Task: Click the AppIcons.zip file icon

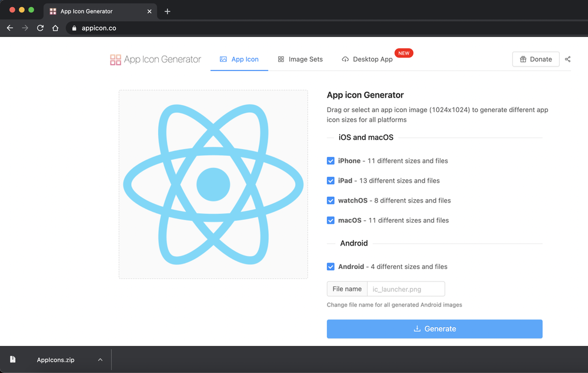Action: [13, 359]
